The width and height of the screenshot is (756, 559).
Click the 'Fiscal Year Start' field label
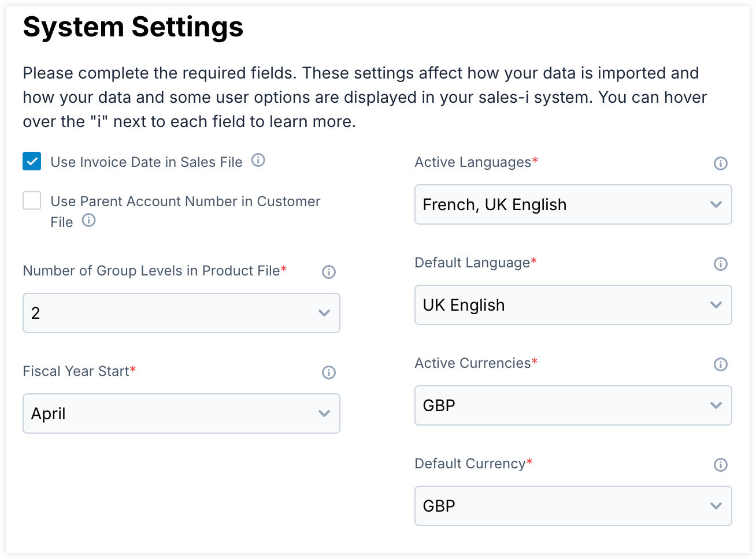click(x=76, y=371)
